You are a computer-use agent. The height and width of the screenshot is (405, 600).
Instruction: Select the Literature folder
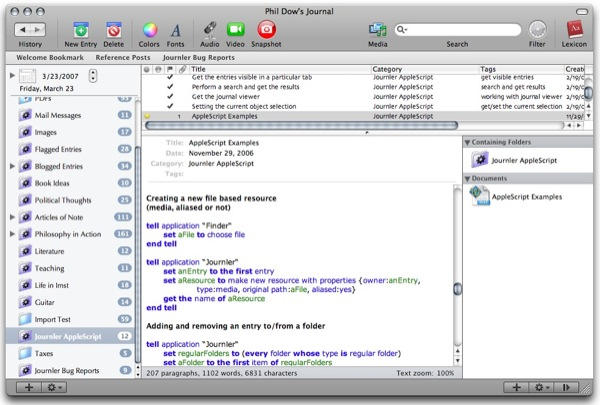tap(49, 251)
